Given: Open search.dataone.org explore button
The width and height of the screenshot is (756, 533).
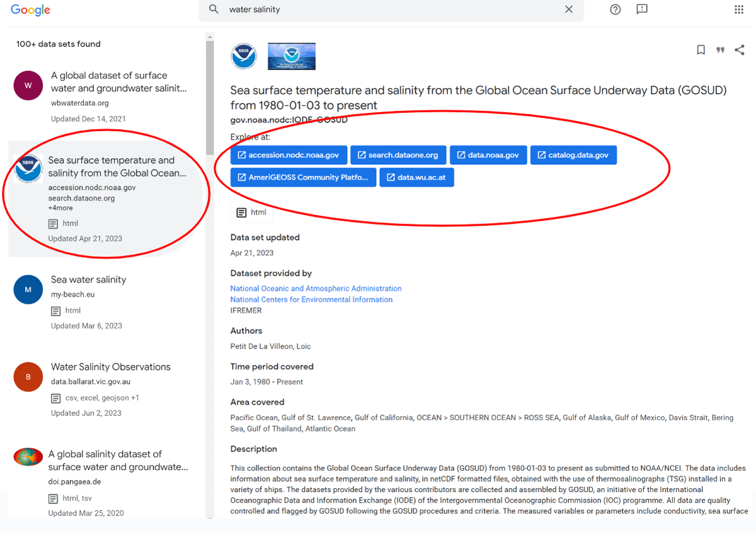Looking at the screenshot, I should coord(398,155).
